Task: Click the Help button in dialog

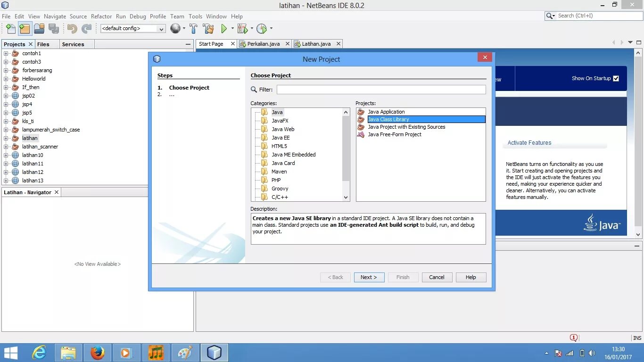Action: (x=471, y=277)
